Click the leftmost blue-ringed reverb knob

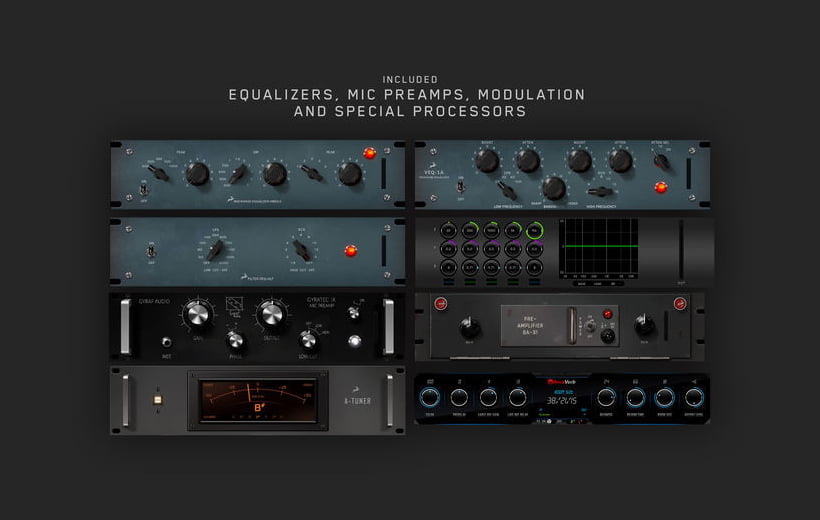click(429, 396)
